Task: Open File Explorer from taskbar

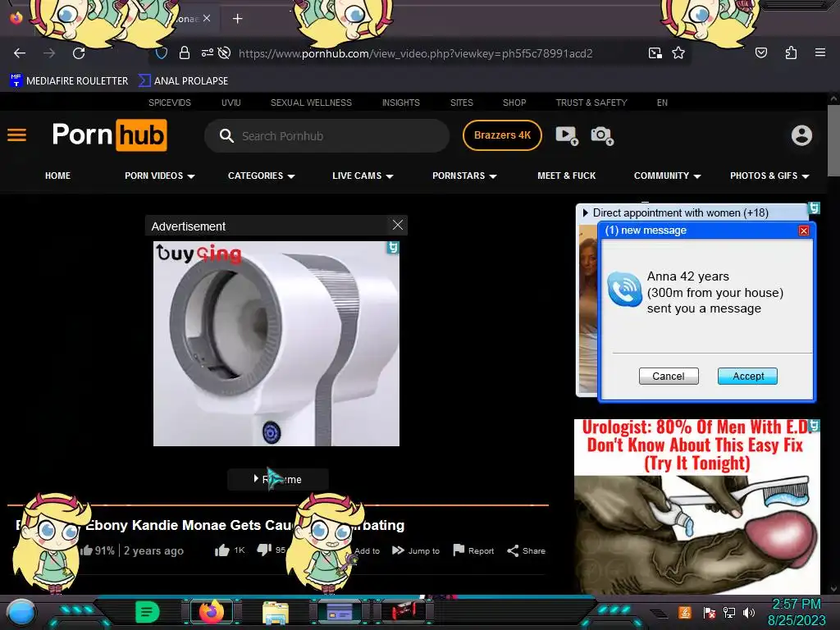Action: coord(276,612)
